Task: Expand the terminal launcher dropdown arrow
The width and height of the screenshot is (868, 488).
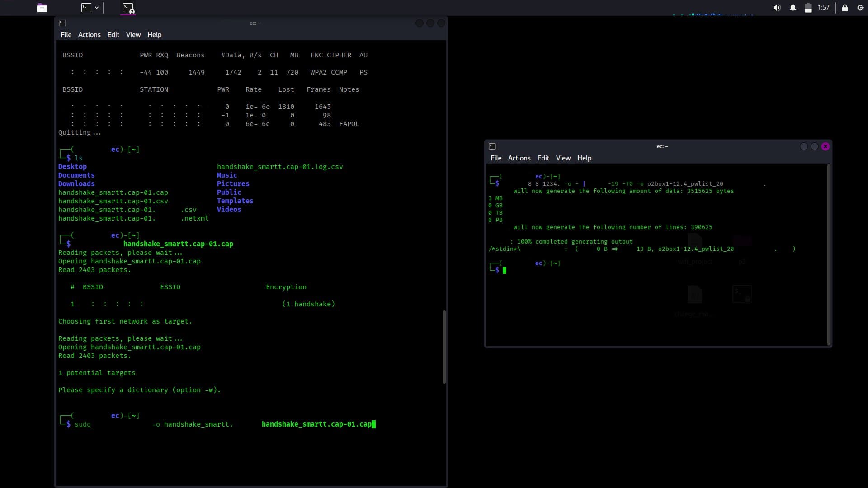Action: (x=97, y=8)
